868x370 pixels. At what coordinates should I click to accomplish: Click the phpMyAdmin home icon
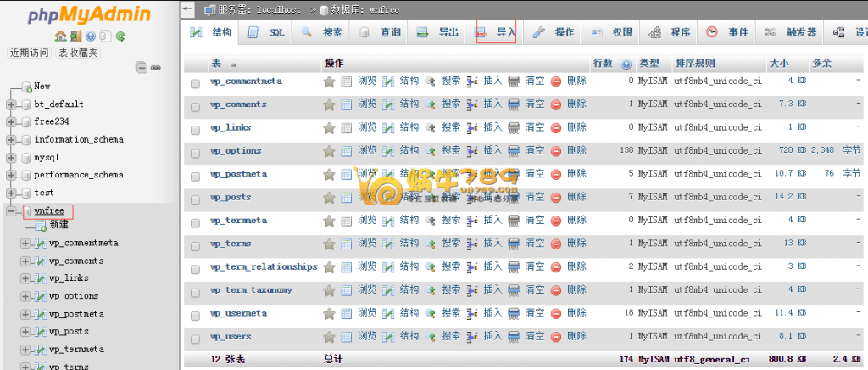(x=59, y=36)
